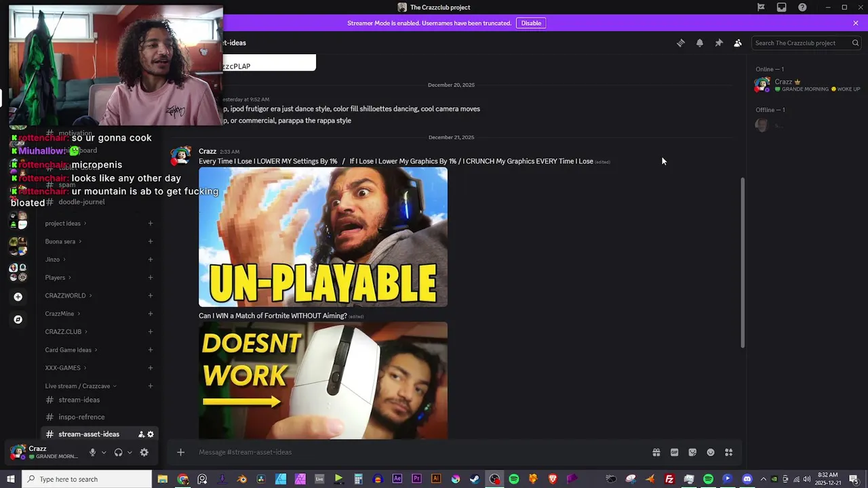868x488 pixels.
Task: Collapse the Live stream / Crazzcave category
Action: [81, 386]
